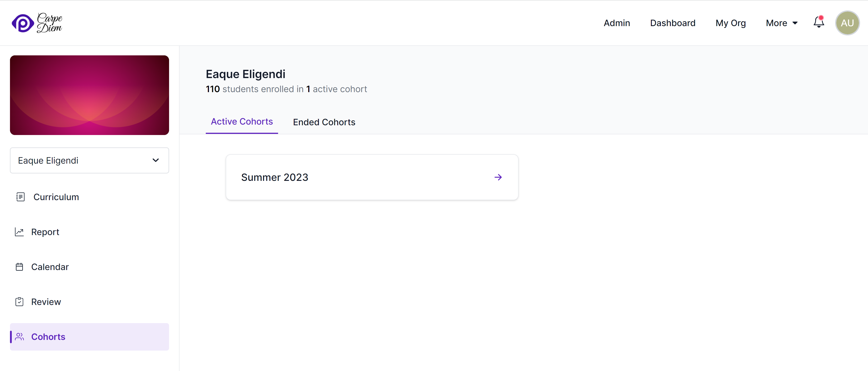Open the Curriculum sidebar item
The height and width of the screenshot is (371, 868).
[x=56, y=197]
